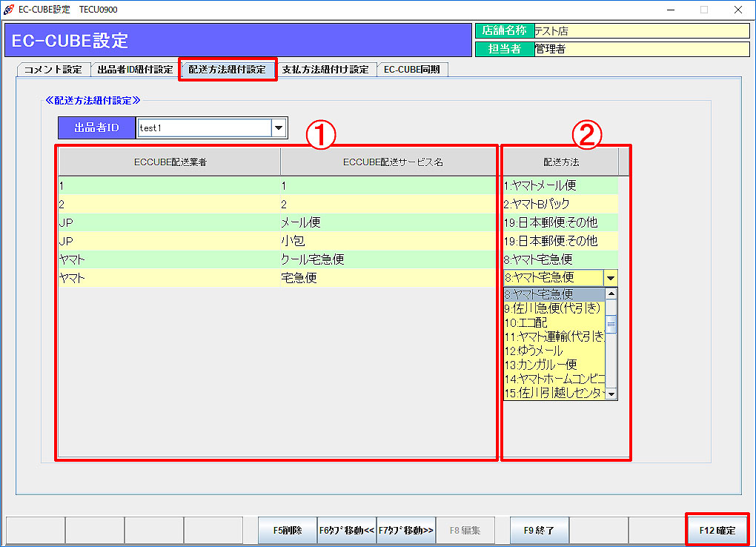The height and width of the screenshot is (547, 756).
Task: Switch to 出品者ID紐付設定 tab
Action: point(134,70)
